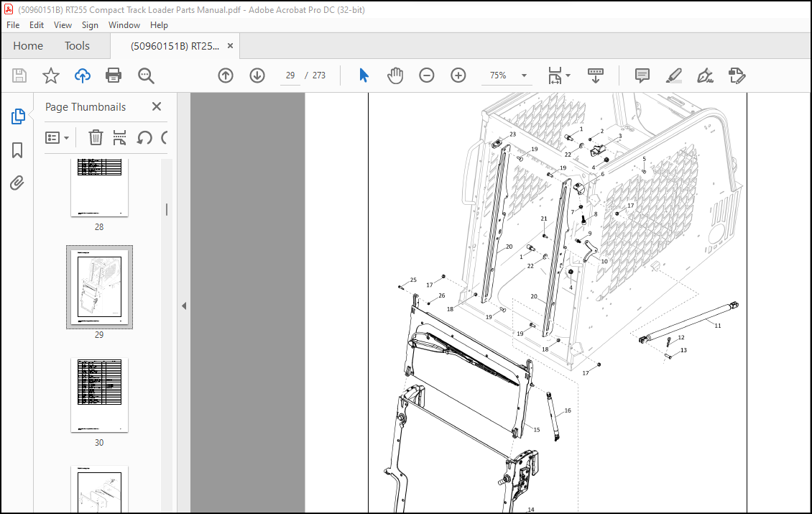This screenshot has height=514, width=812.
Task: Open Bookmarks panel in sidebar
Action: tap(17, 150)
